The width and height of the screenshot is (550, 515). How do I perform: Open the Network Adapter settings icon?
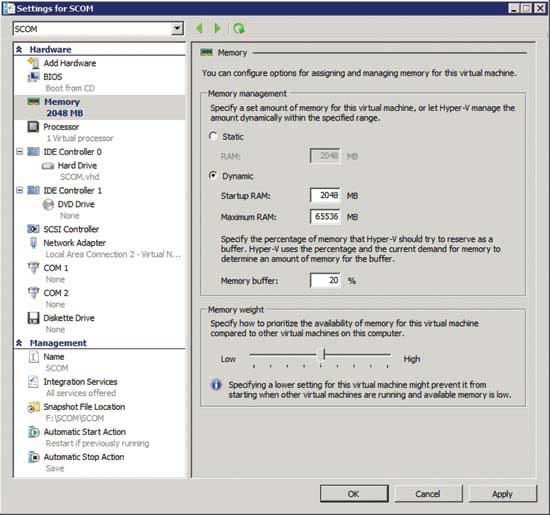click(x=33, y=243)
